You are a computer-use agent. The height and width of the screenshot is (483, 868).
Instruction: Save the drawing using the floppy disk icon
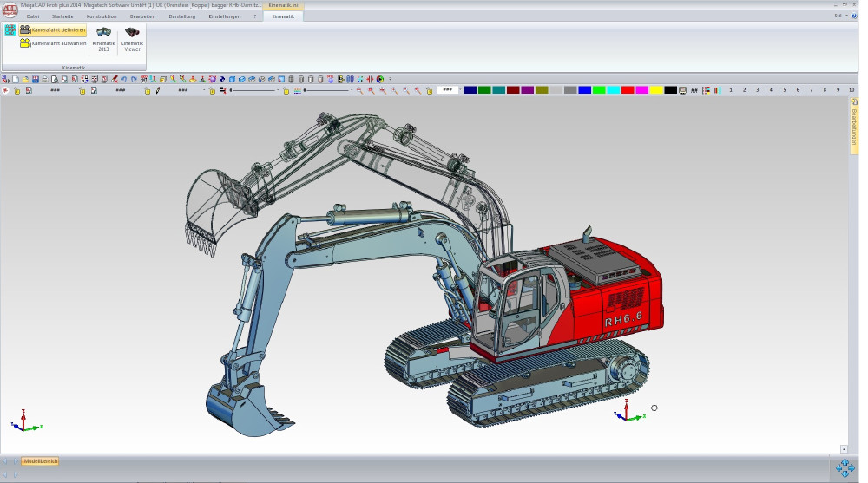click(x=36, y=79)
